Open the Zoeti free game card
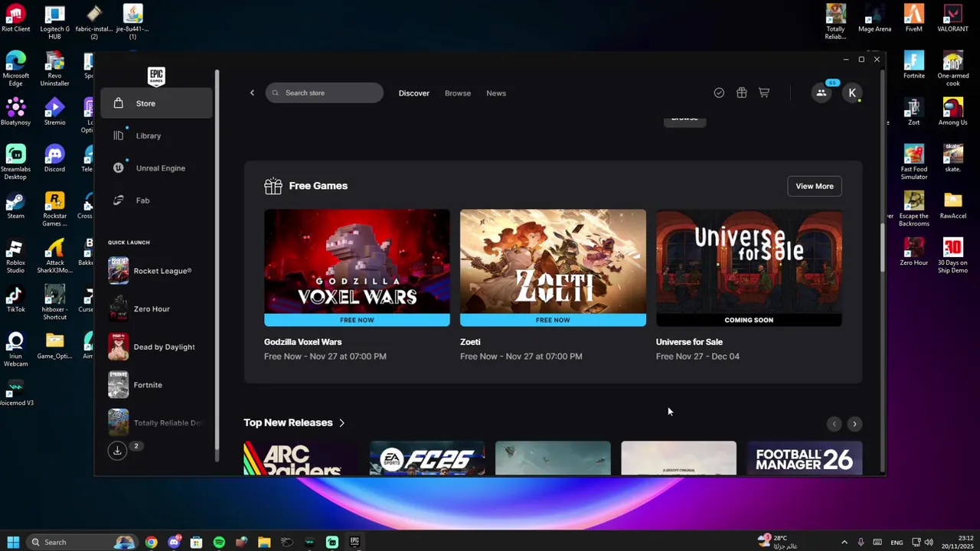The height and width of the screenshot is (551, 980). click(x=553, y=268)
